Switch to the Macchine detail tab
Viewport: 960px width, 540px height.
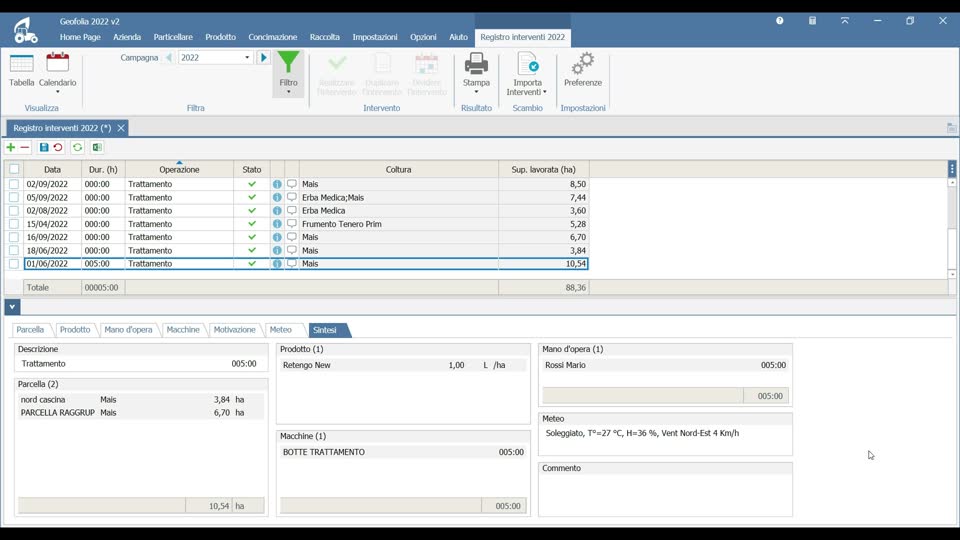tap(183, 330)
